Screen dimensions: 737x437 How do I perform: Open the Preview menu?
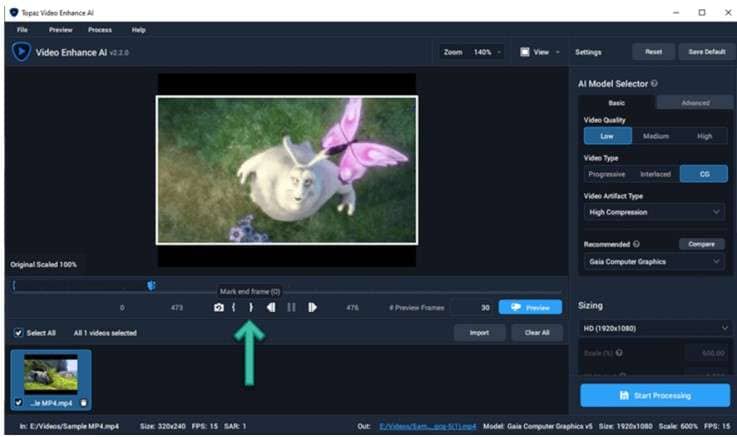tap(61, 30)
